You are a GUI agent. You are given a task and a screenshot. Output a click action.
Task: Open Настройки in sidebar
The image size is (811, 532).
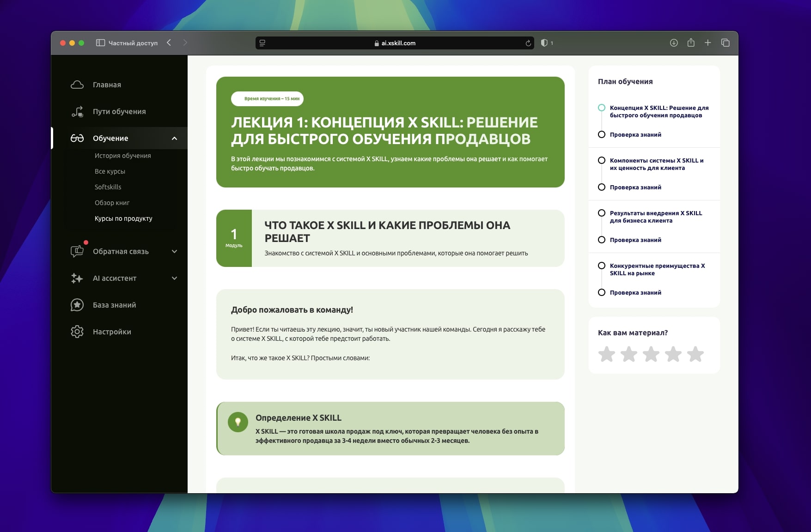112,332
